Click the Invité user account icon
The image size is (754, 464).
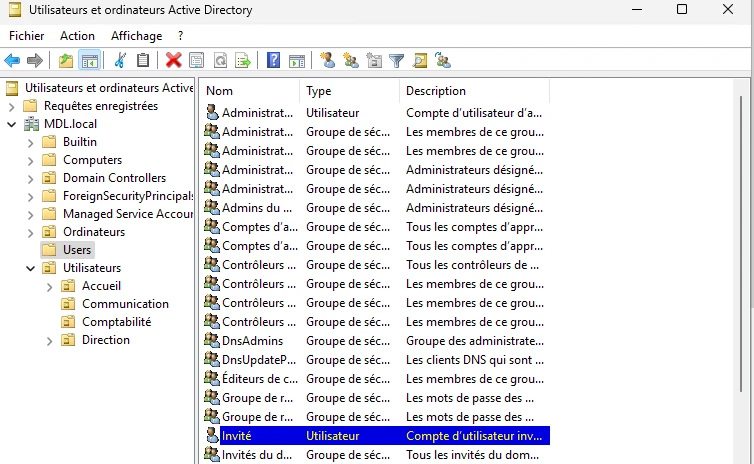[x=212, y=435]
